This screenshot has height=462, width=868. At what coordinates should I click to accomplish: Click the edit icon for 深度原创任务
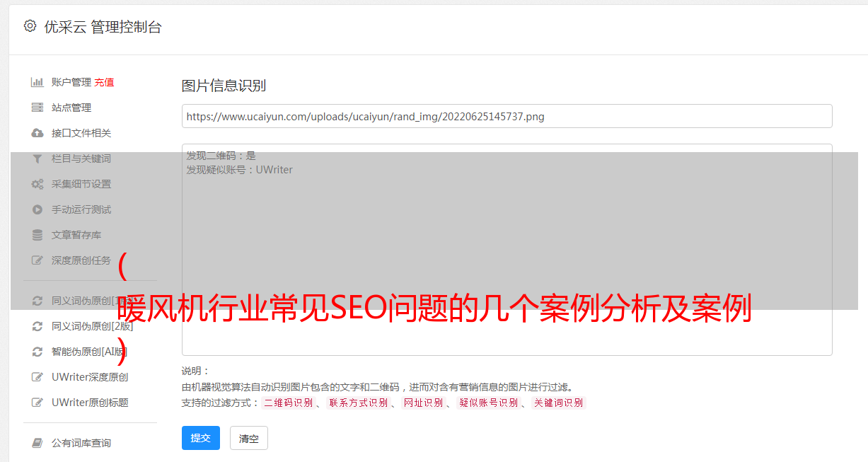tap(37, 260)
